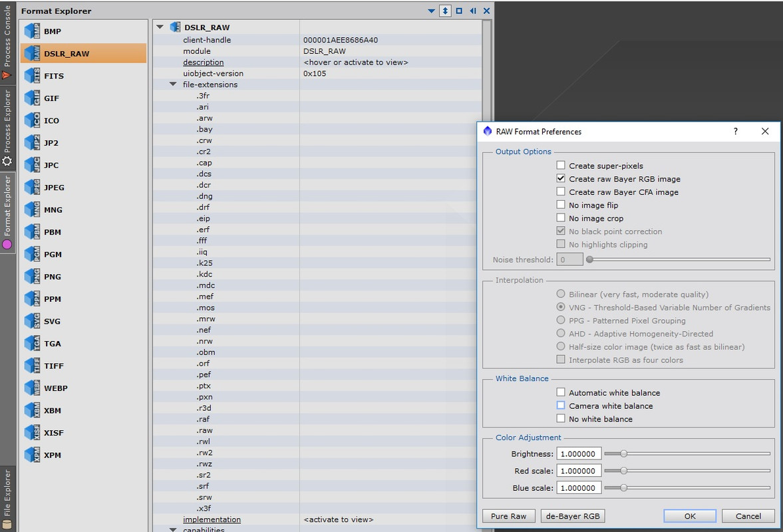
Task: Enable Create super-pixels checkbox
Action: (x=561, y=165)
